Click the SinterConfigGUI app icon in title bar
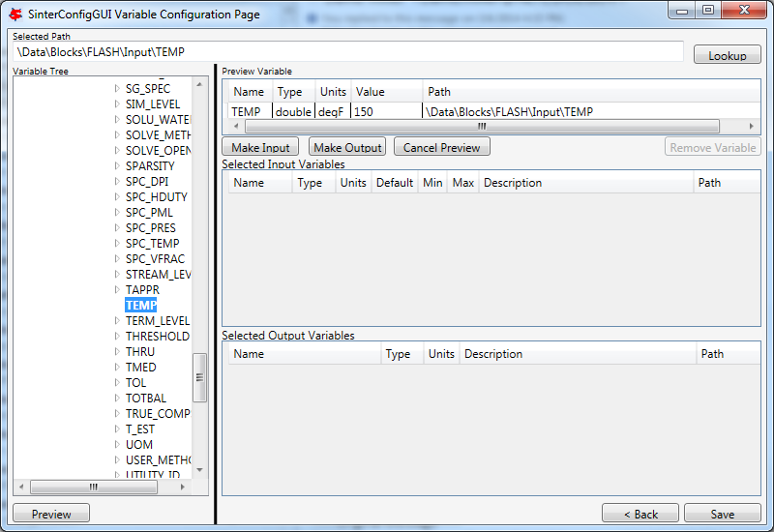The width and height of the screenshot is (774, 532). pyautogui.click(x=15, y=13)
